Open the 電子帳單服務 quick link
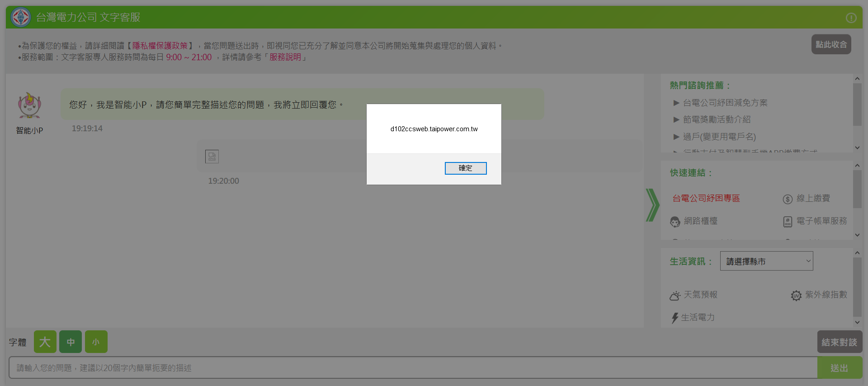Image resolution: width=868 pixels, height=386 pixels. 821,221
